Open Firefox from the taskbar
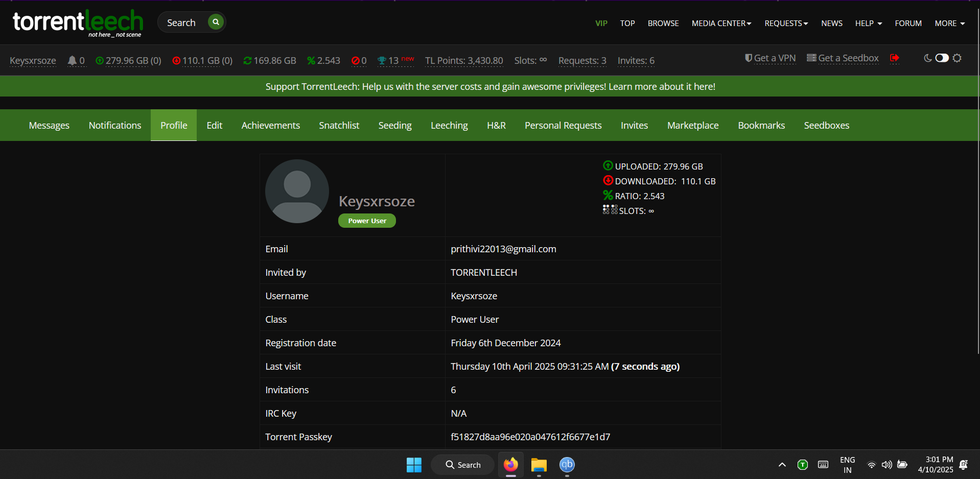980x479 pixels. coord(510,465)
